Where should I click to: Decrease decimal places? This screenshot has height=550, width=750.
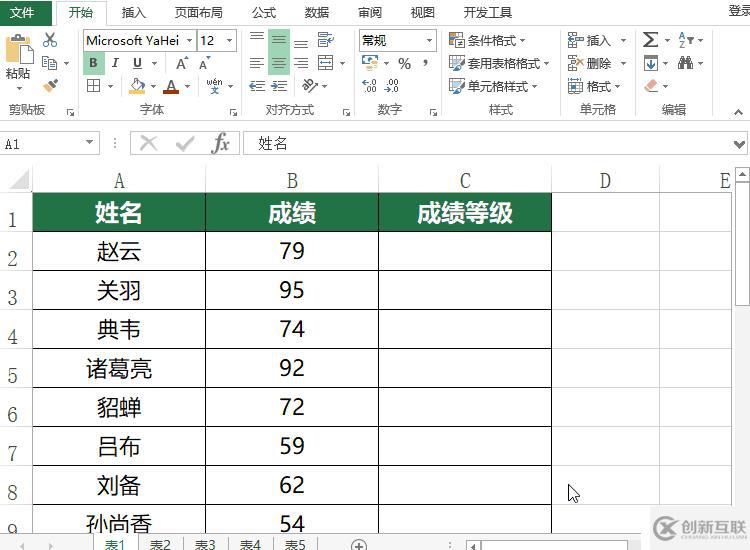coord(391,86)
